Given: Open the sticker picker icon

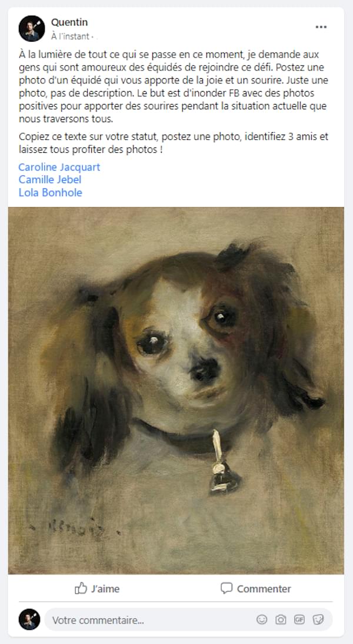Looking at the screenshot, I should point(318,619).
